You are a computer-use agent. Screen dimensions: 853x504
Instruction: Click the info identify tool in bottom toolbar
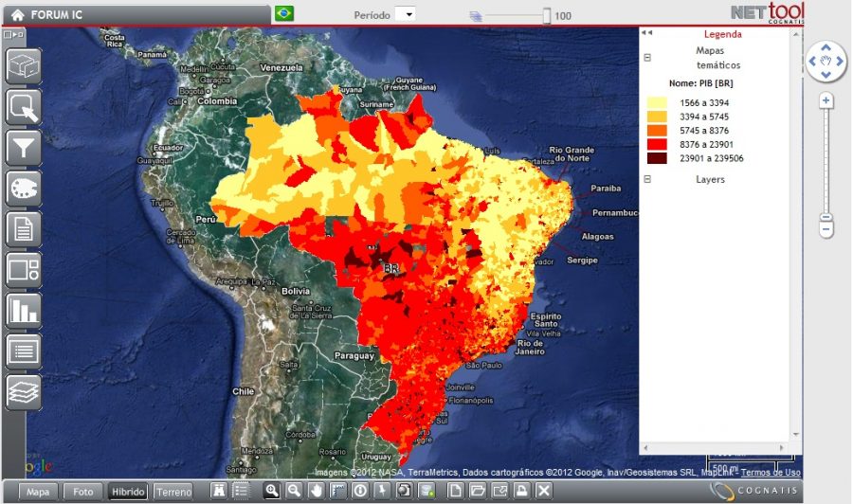click(x=360, y=490)
